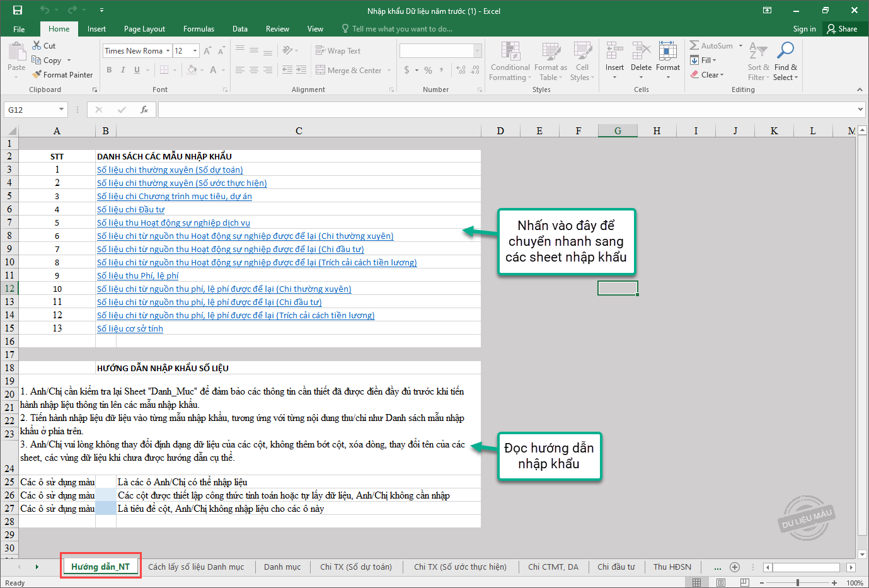The image size is (869, 588).
Task: Expand the font size dropdown
Action: [195, 51]
